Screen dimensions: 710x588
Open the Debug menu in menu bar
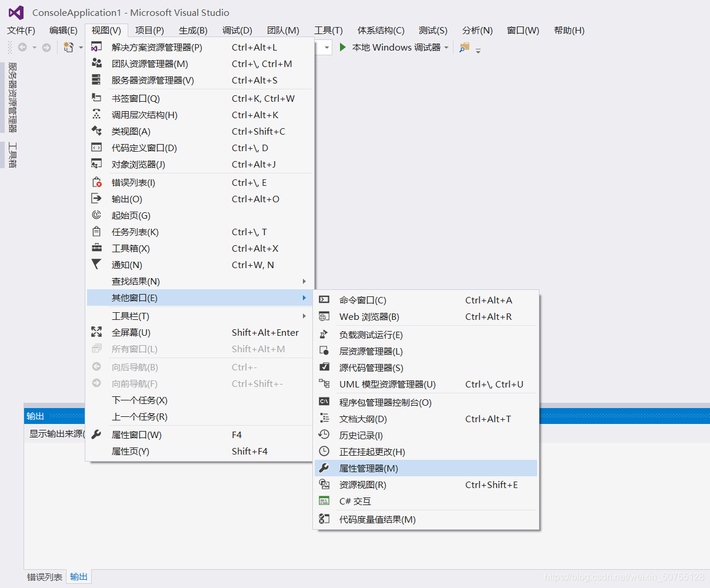[237, 31]
